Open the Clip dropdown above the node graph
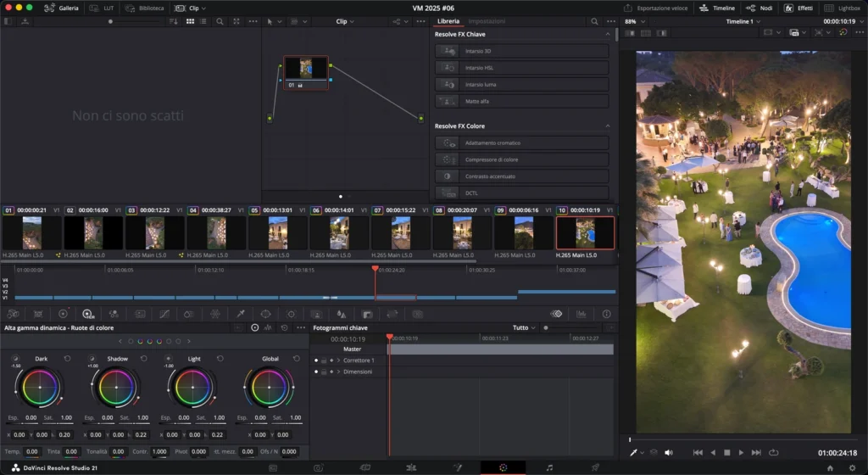Image resolution: width=868 pixels, height=475 pixels. point(345,21)
